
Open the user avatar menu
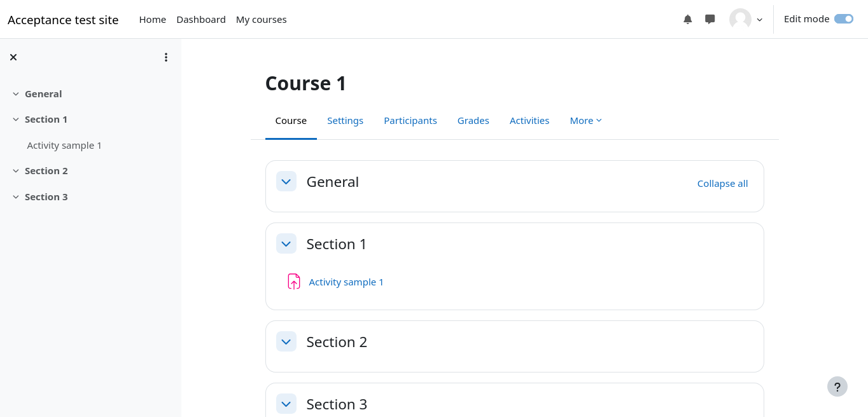[x=746, y=19]
